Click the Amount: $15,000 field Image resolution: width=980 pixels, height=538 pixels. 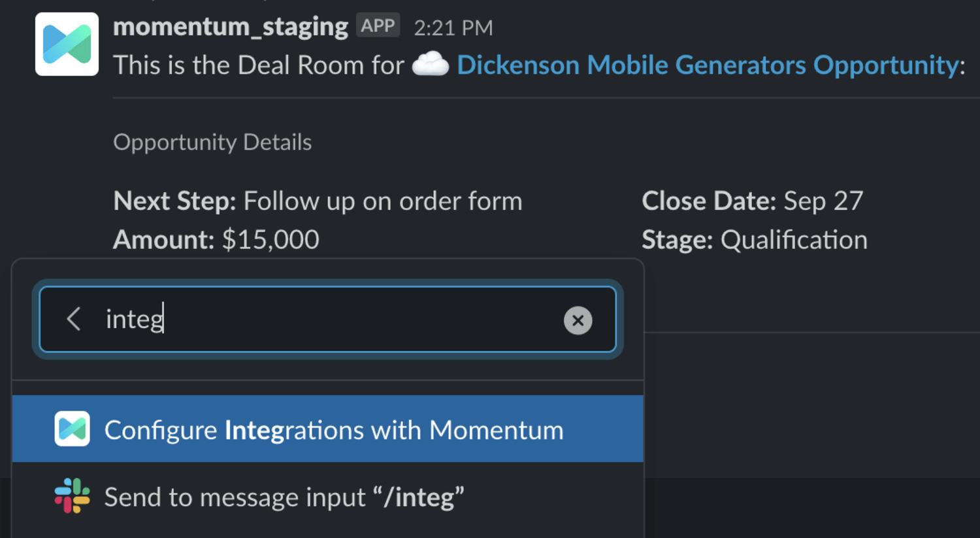point(216,240)
